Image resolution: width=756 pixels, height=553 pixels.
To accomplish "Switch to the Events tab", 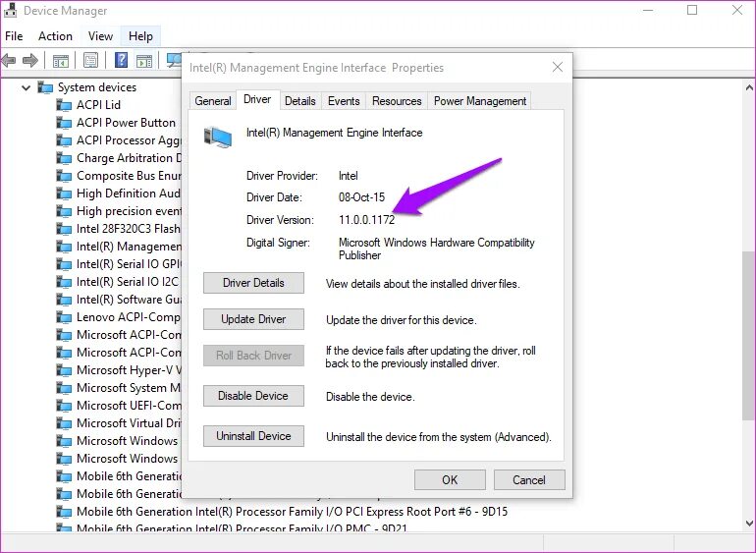I will coord(344,101).
